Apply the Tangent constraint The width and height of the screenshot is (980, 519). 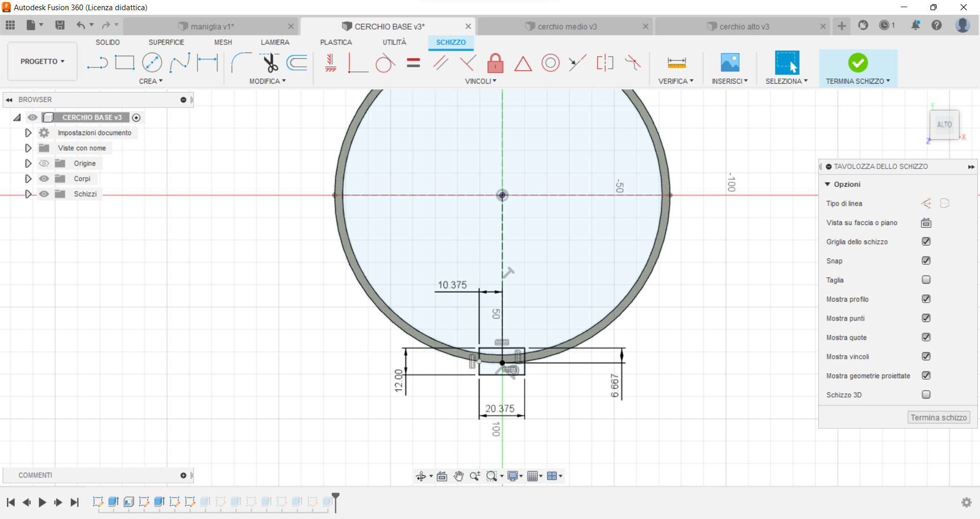click(385, 63)
